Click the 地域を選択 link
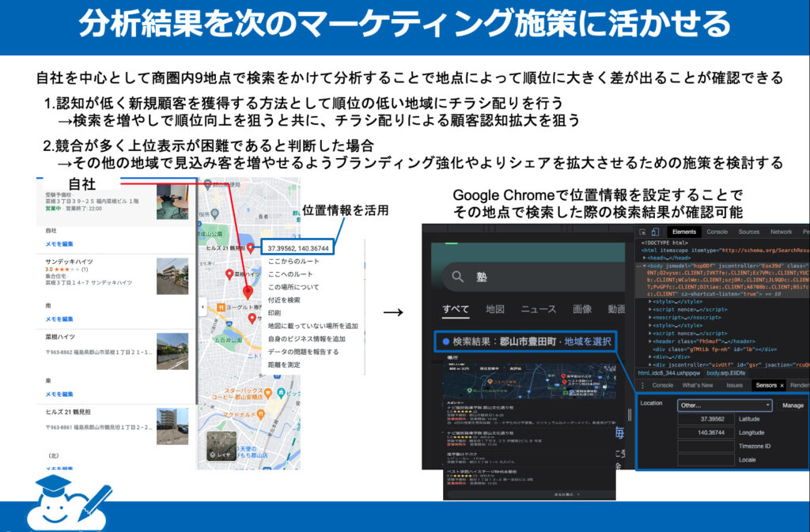Image resolution: width=810 pixels, height=532 pixels. [587, 341]
